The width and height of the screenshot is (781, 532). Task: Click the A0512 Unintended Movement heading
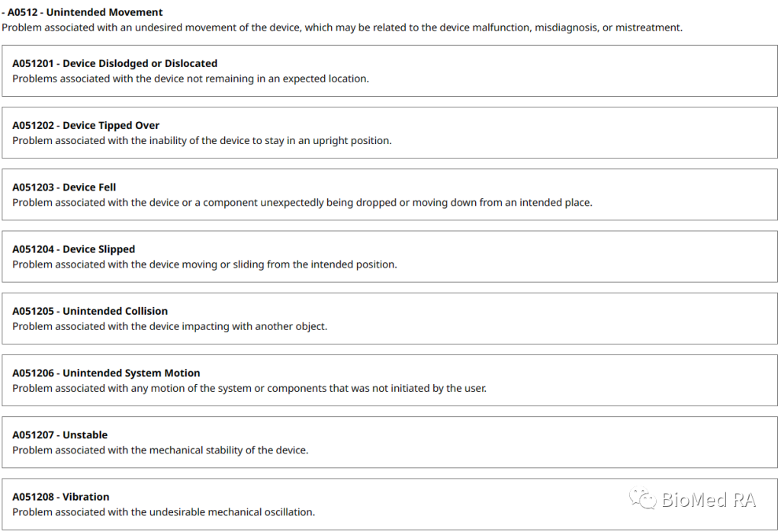(85, 13)
